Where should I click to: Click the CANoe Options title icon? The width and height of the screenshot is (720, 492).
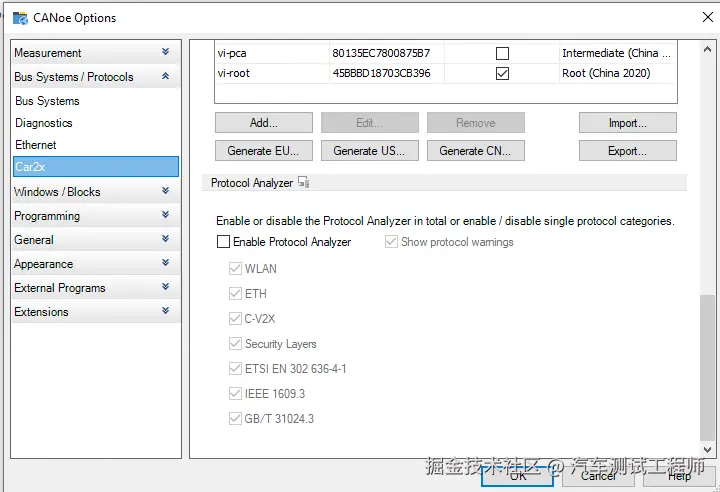pos(20,18)
